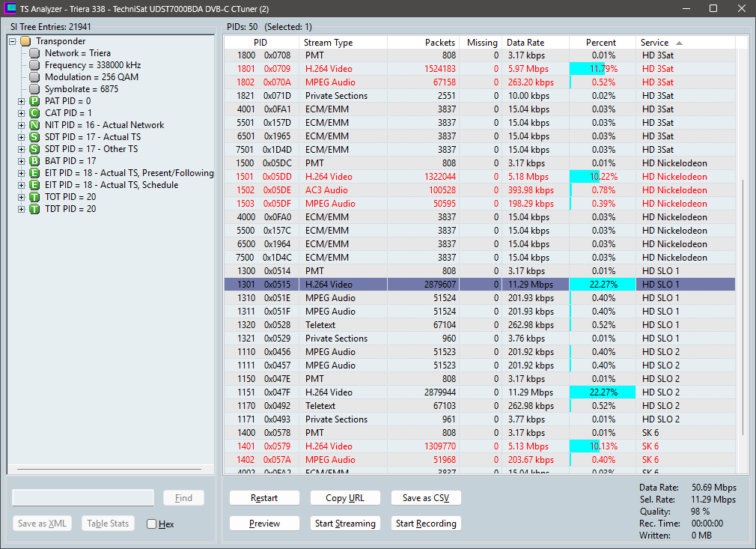Click the cyan percent bar of PID 1151
Screen dimensions: 756x549
pyautogui.click(x=603, y=392)
